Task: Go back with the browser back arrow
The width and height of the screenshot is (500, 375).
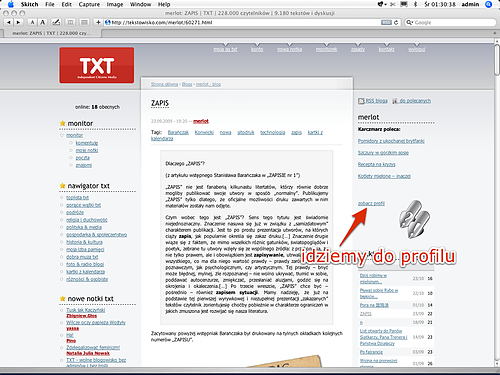Action: 9,22
